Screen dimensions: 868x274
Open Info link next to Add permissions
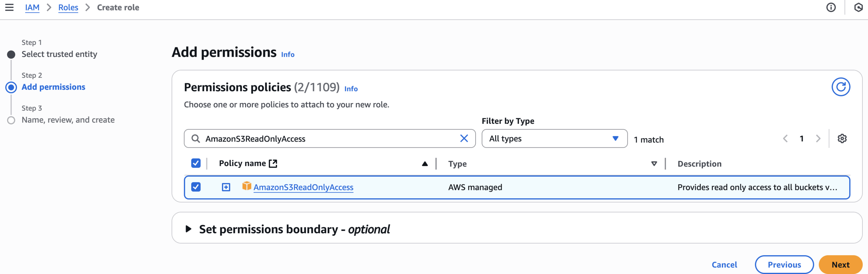[288, 55]
